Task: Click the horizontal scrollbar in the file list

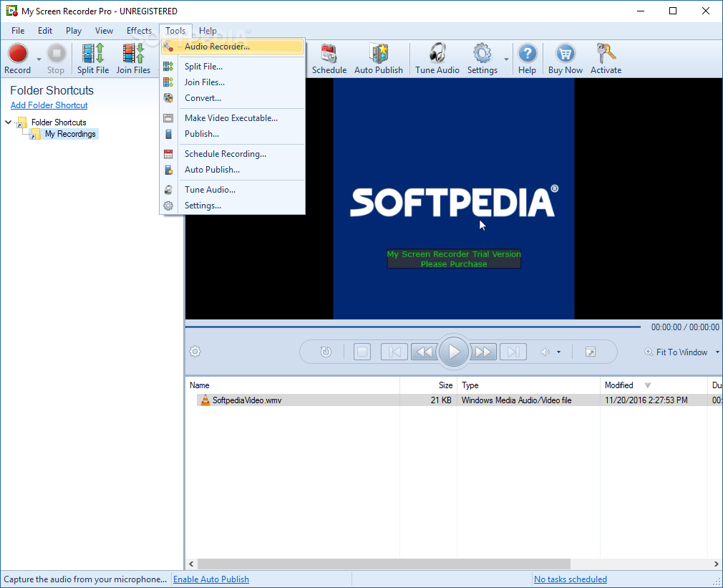Action: (x=384, y=564)
